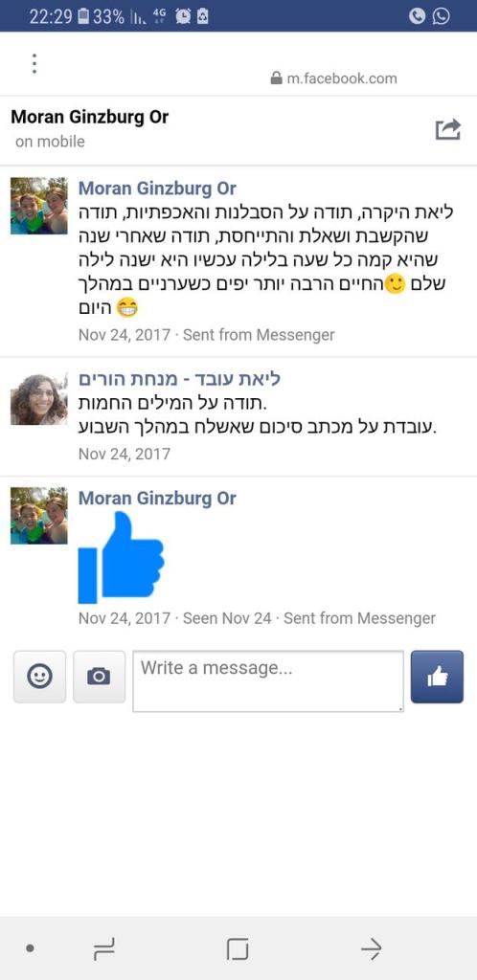Focus the Write a message field
The image size is (477, 980).
(268, 680)
